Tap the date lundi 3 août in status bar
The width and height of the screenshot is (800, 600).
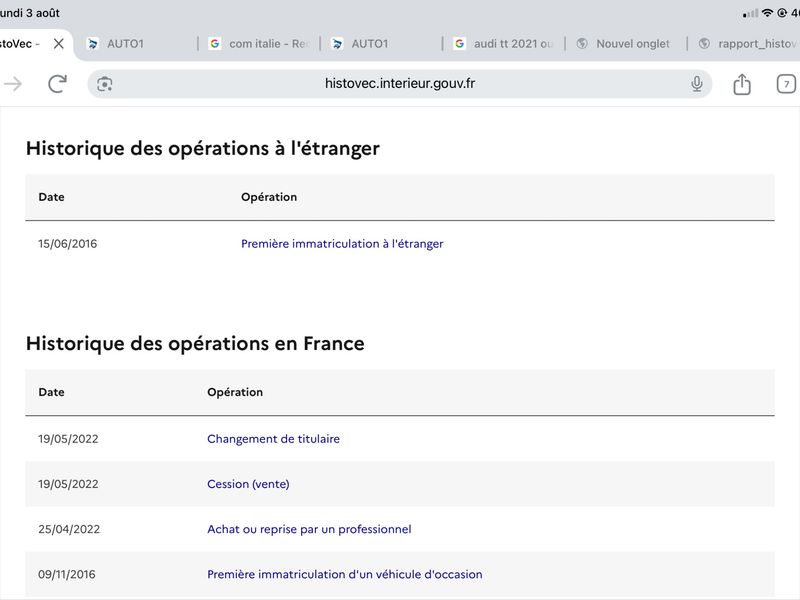[x=30, y=13]
